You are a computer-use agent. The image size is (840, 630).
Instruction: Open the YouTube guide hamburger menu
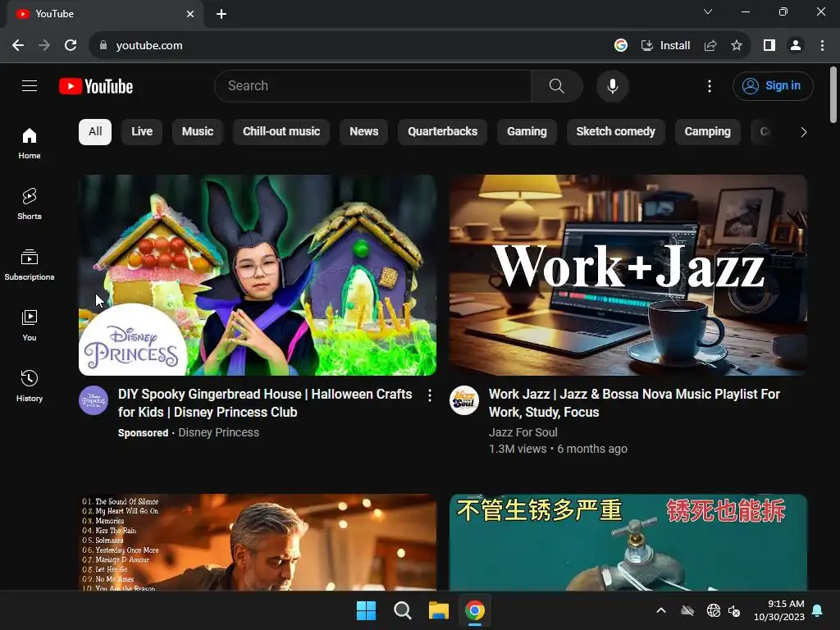pos(30,85)
